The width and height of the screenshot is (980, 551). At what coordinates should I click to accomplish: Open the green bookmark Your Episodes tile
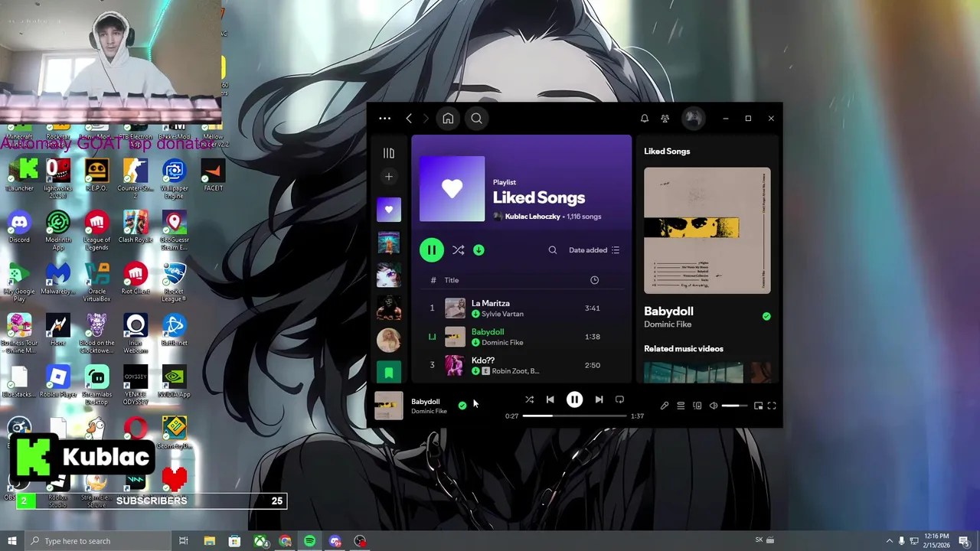click(388, 372)
